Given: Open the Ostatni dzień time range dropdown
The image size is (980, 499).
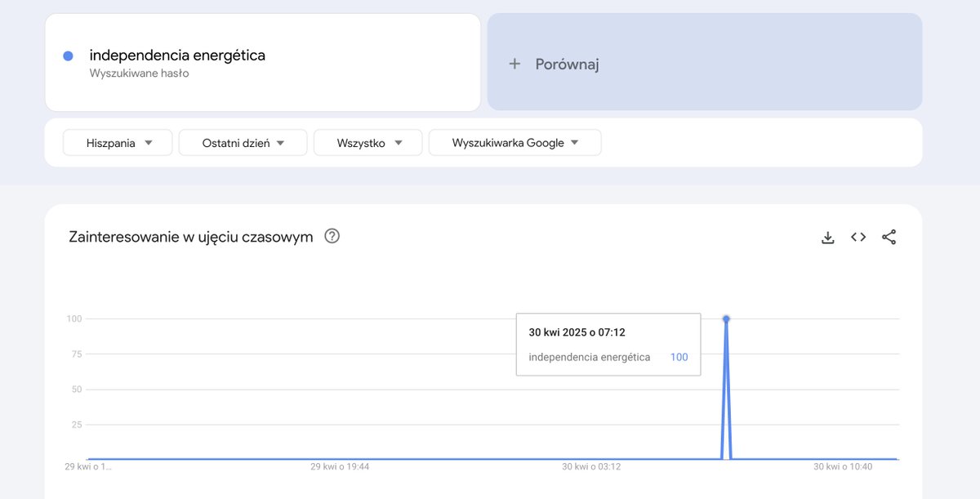Looking at the screenshot, I should pyautogui.click(x=243, y=143).
